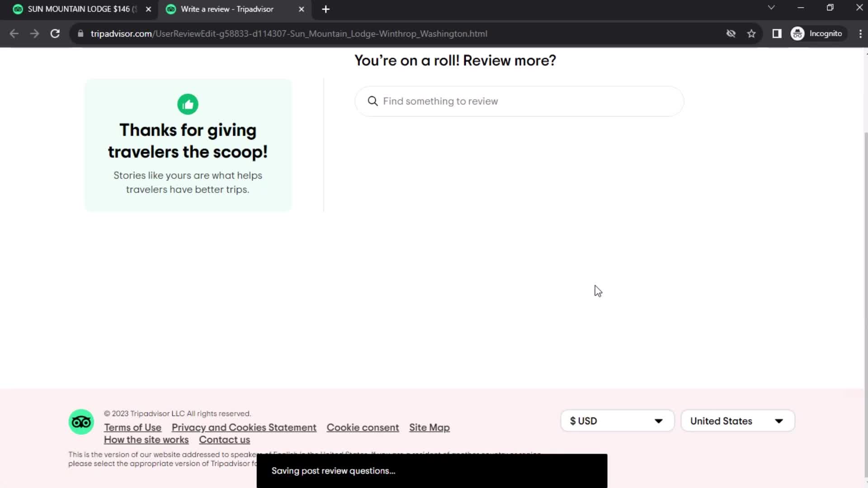Click the Write a review browser tab
868x488 pixels.
[226, 9]
